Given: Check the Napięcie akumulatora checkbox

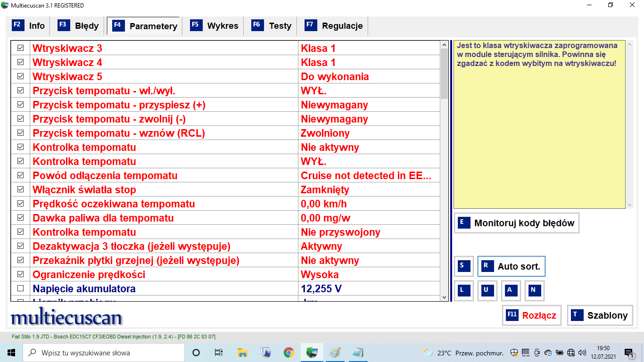Looking at the screenshot, I should 20,288.
